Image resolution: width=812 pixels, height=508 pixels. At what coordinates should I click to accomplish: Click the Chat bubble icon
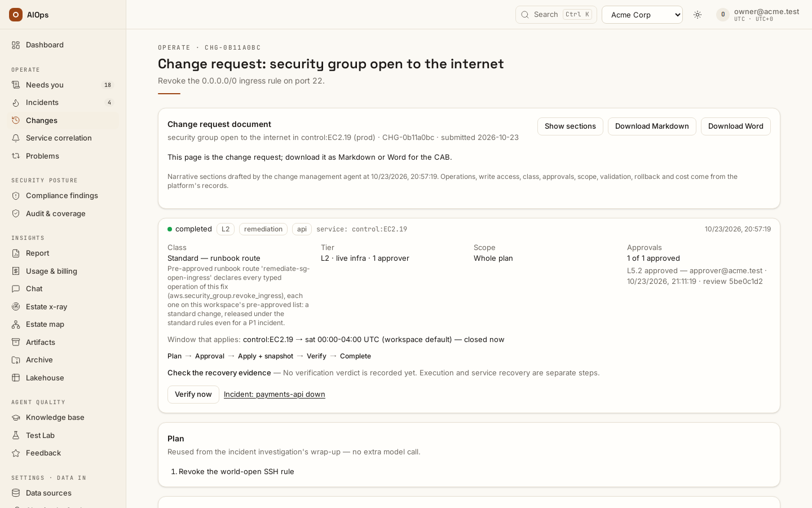(16, 289)
